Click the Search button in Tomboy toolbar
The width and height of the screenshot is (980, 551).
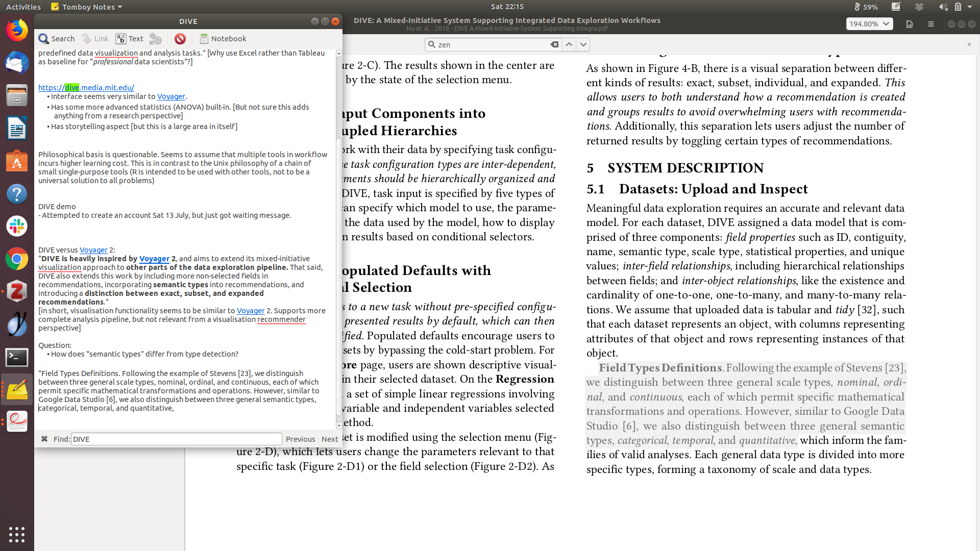click(x=57, y=38)
